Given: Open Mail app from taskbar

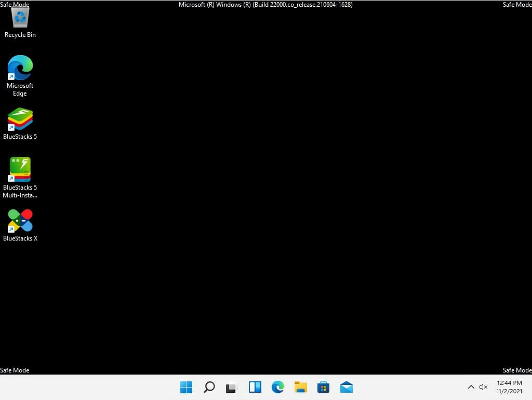Looking at the screenshot, I should (347, 387).
